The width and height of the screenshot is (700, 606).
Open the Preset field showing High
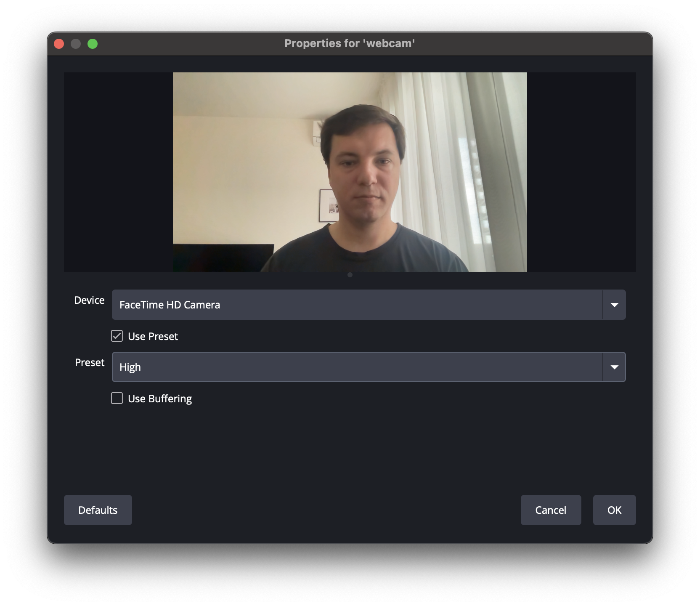(x=357, y=367)
